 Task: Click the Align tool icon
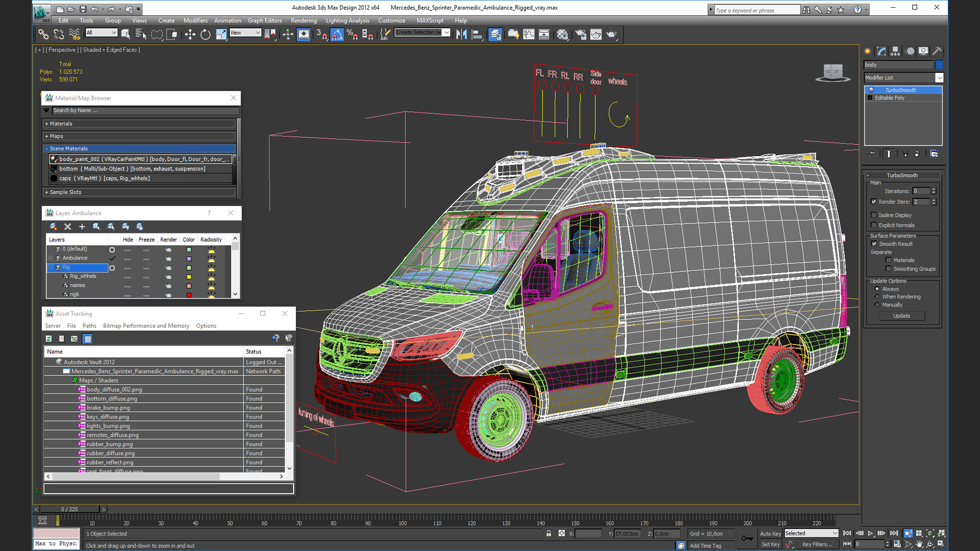pos(477,34)
